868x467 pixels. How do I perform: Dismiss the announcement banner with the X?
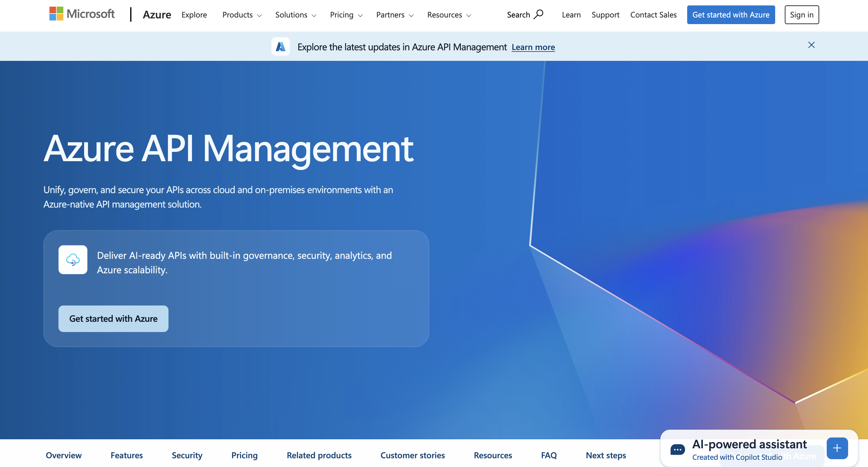pos(811,45)
